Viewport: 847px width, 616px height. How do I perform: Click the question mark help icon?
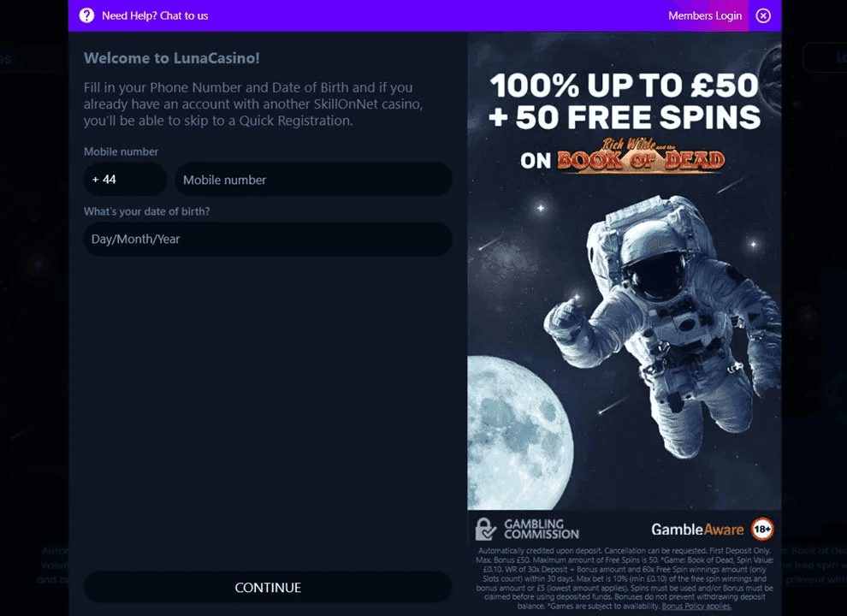click(x=86, y=15)
